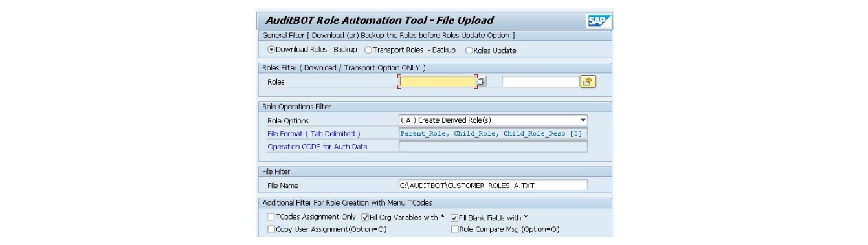Click the 'File Format ( Tab Delimited )' label
The image size is (868, 245).
pos(313,134)
